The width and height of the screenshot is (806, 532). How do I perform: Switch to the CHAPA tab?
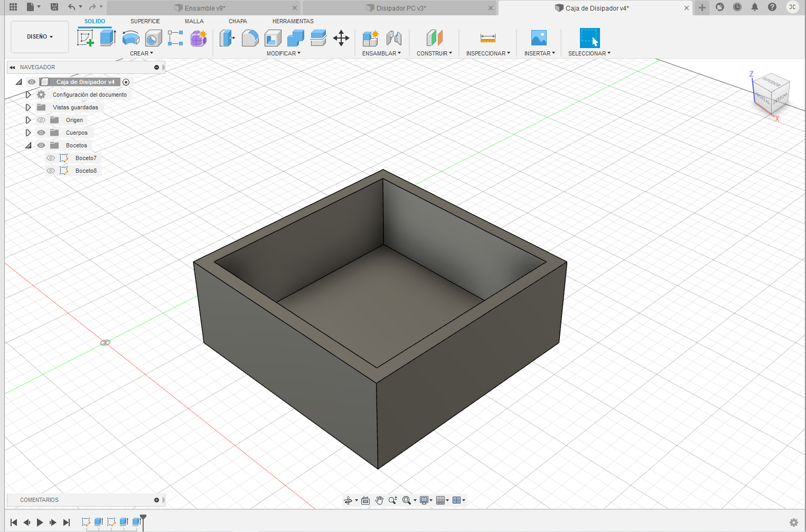click(x=238, y=21)
